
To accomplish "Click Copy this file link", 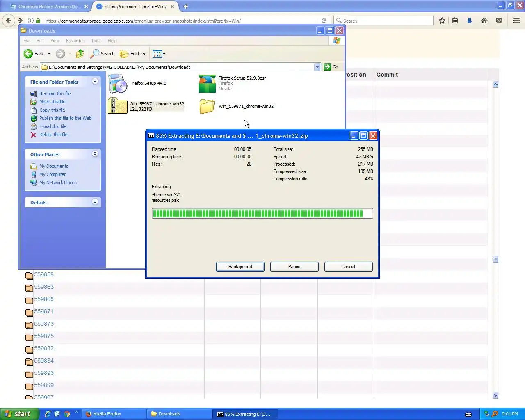I will (52, 110).
